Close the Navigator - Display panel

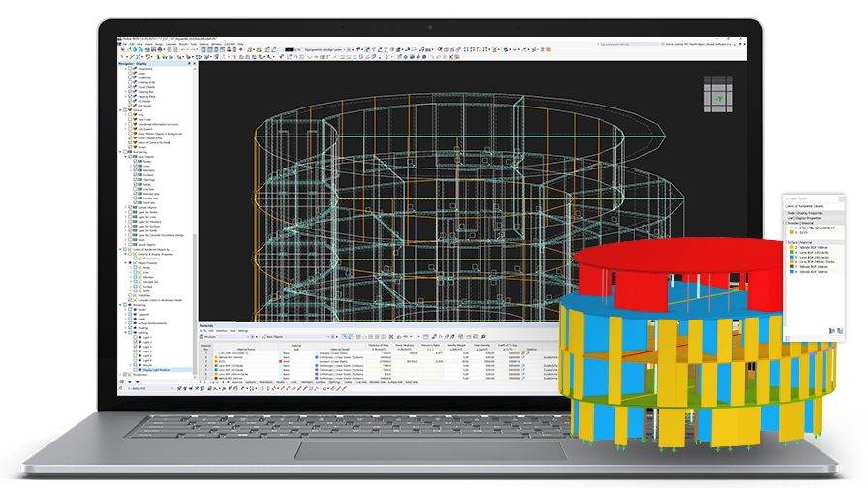(194, 63)
